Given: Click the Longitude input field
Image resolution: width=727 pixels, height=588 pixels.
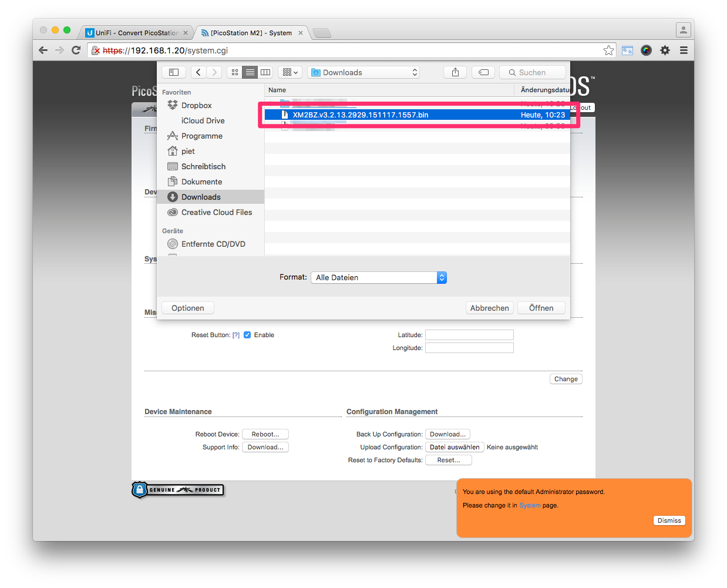Looking at the screenshot, I should point(469,348).
